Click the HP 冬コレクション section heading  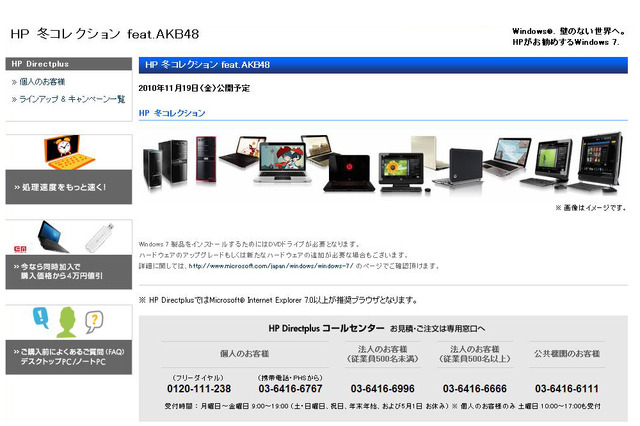pyautogui.click(x=172, y=113)
